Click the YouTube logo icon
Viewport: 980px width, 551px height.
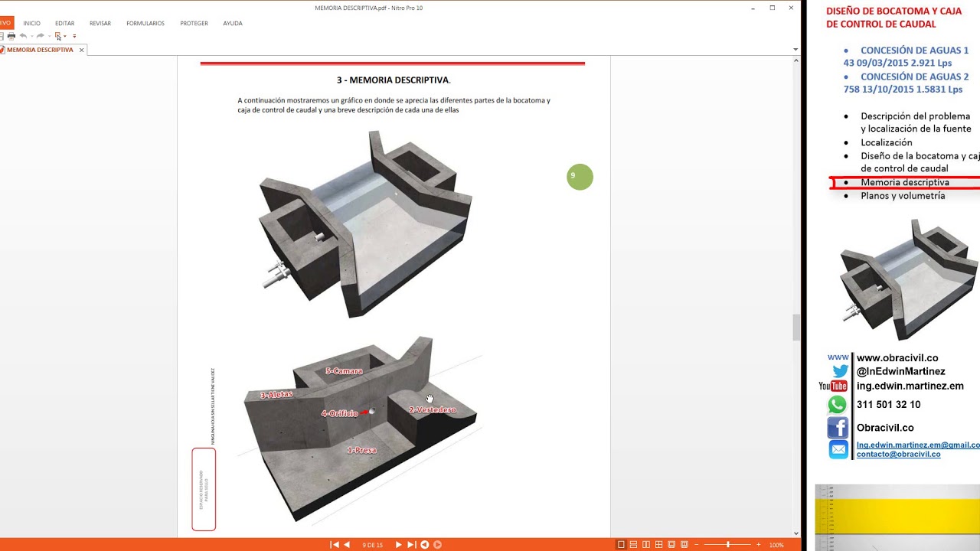(833, 386)
